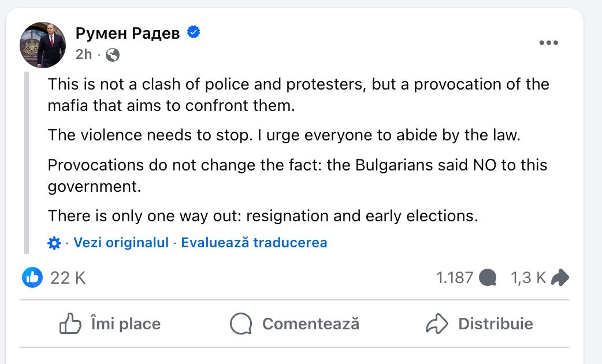Screen dimensions: 602x364
Task: Open Румен Радев profile picture
Action: (43, 45)
